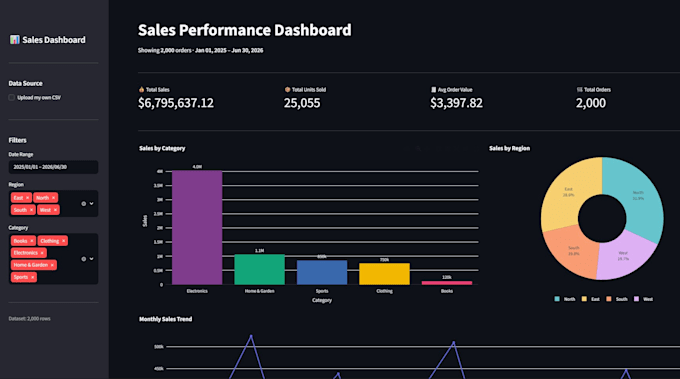680x379 pixels.
Task: Open the Date Range picker field
Action: (53, 167)
